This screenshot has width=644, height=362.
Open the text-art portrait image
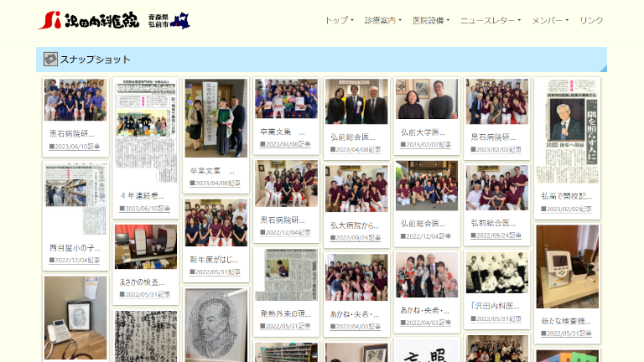coord(216,326)
